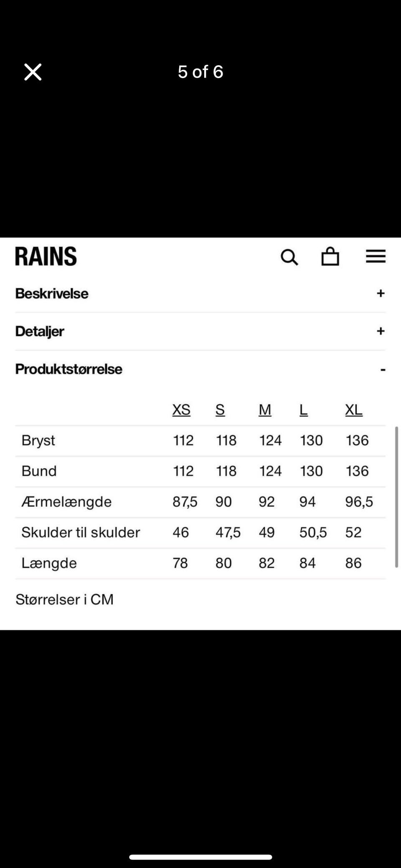Viewport: 401px width, 868px height.
Task: Close the image viewer with X
Action: click(33, 72)
